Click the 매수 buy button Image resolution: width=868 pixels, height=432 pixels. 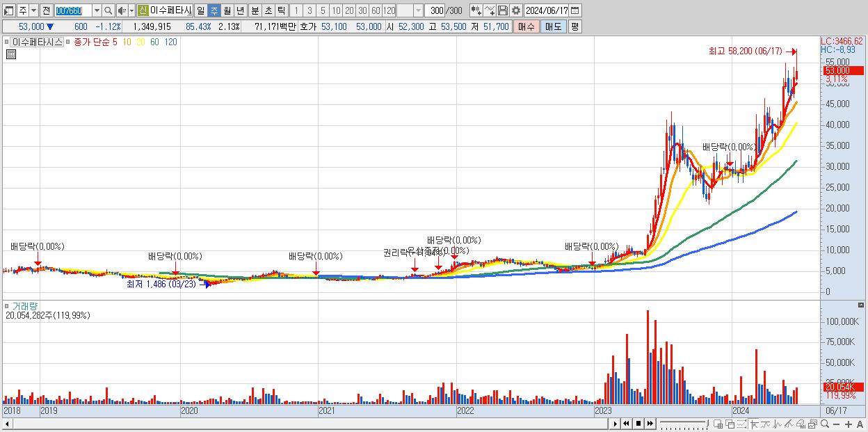coord(527,26)
